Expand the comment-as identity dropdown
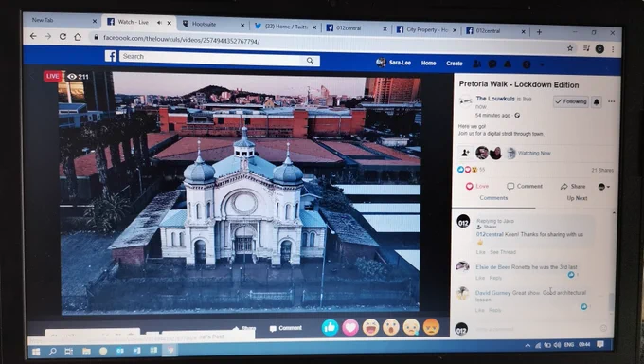 click(x=604, y=187)
